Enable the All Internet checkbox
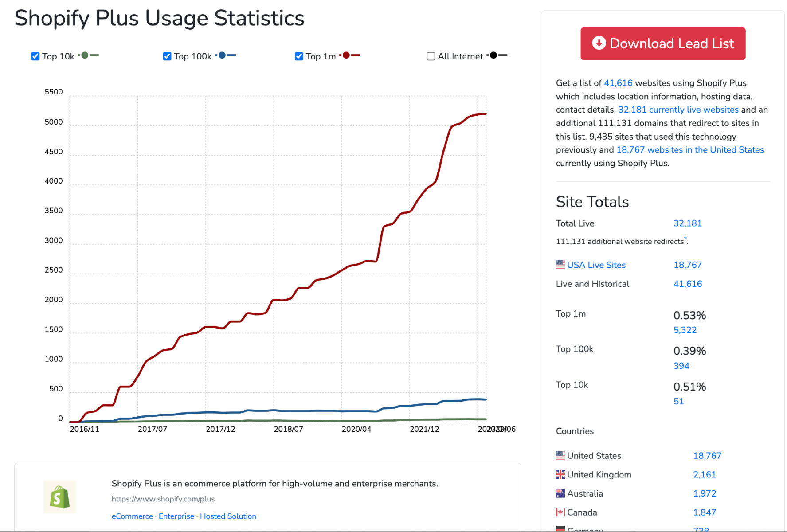 tap(431, 56)
